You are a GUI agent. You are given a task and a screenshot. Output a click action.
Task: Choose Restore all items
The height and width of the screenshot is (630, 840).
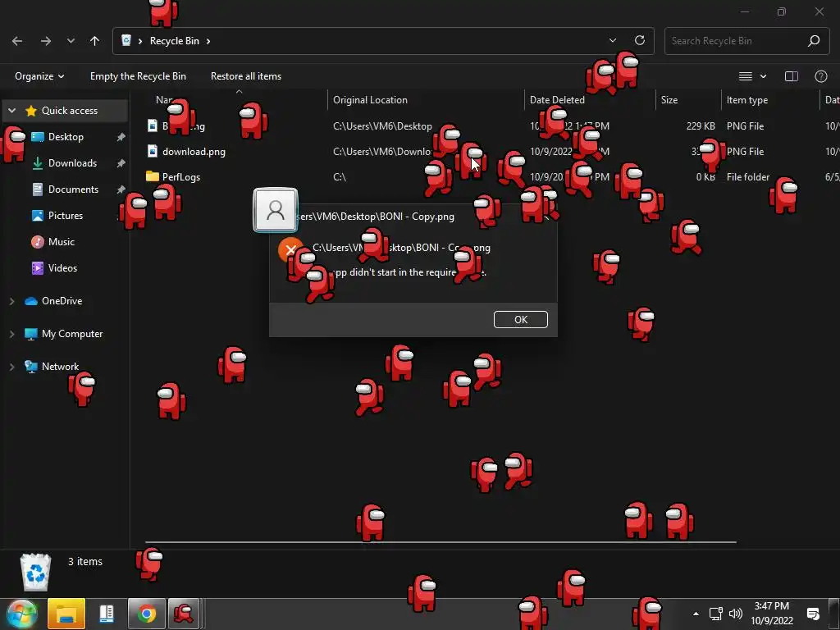pyautogui.click(x=246, y=76)
